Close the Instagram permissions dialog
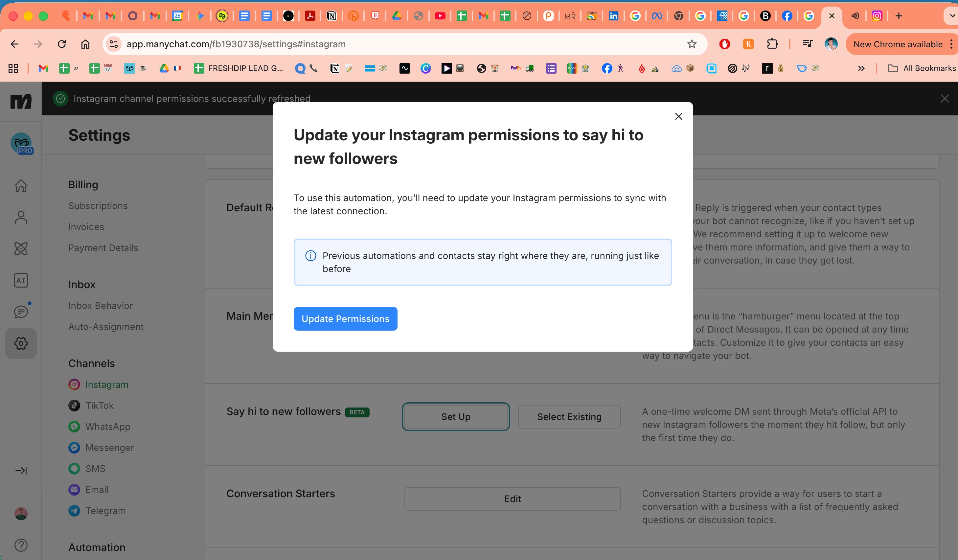958x560 pixels. (x=679, y=116)
